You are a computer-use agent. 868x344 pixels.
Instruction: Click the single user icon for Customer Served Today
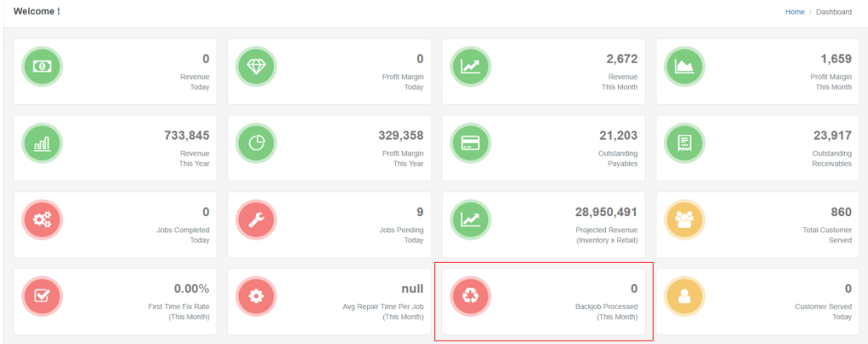pyautogui.click(x=683, y=297)
